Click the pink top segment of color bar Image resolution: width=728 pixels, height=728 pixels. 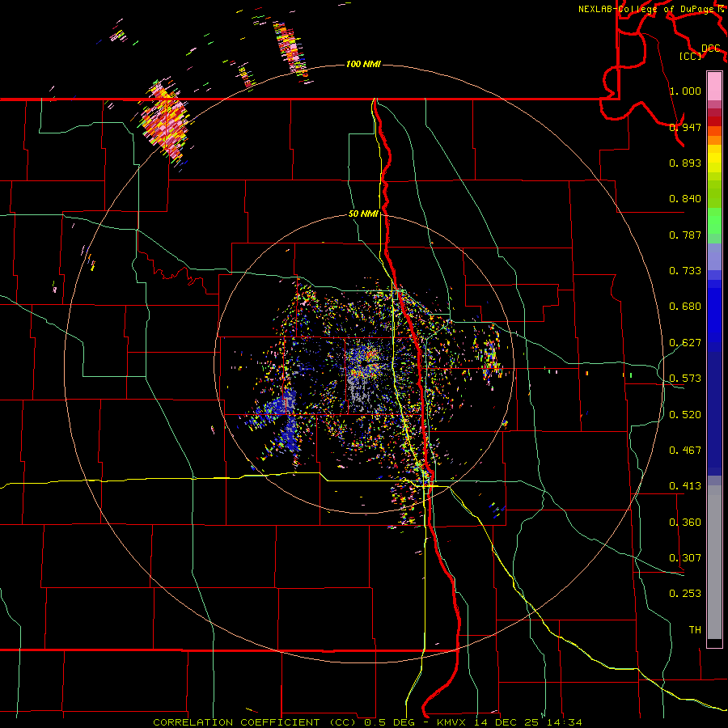714,87
